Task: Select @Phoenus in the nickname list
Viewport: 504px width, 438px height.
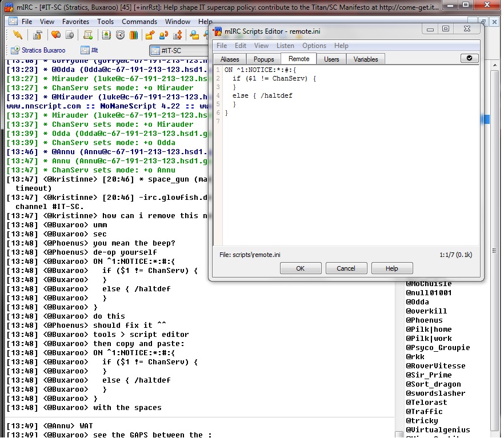Action: 425,320
